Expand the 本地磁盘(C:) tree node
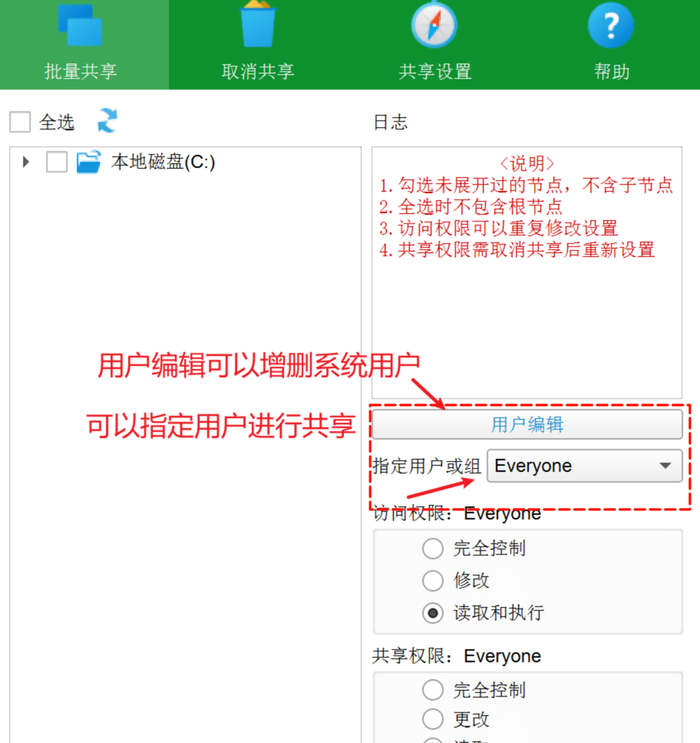The height and width of the screenshot is (743, 700). coord(25,162)
